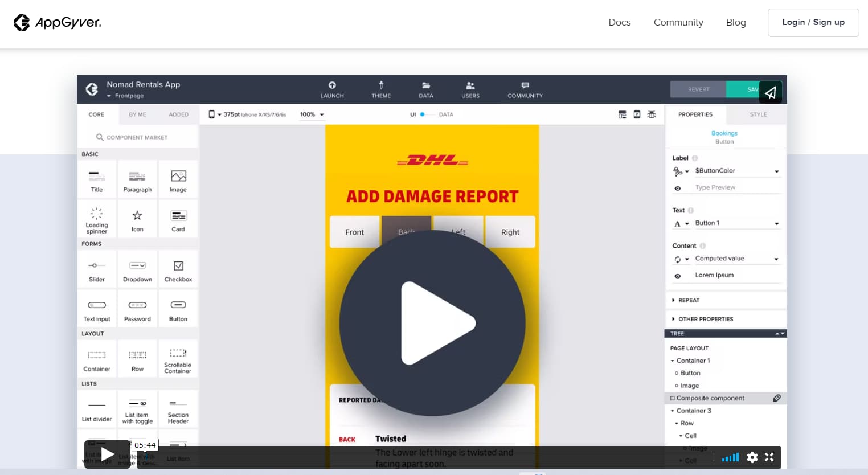Viewport: 868px width, 475px height.
Task: Click the Launch icon in the top bar
Action: [332, 86]
